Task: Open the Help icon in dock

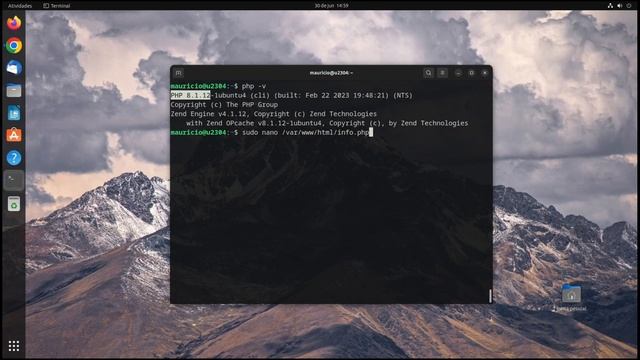Action: [x=14, y=158]
